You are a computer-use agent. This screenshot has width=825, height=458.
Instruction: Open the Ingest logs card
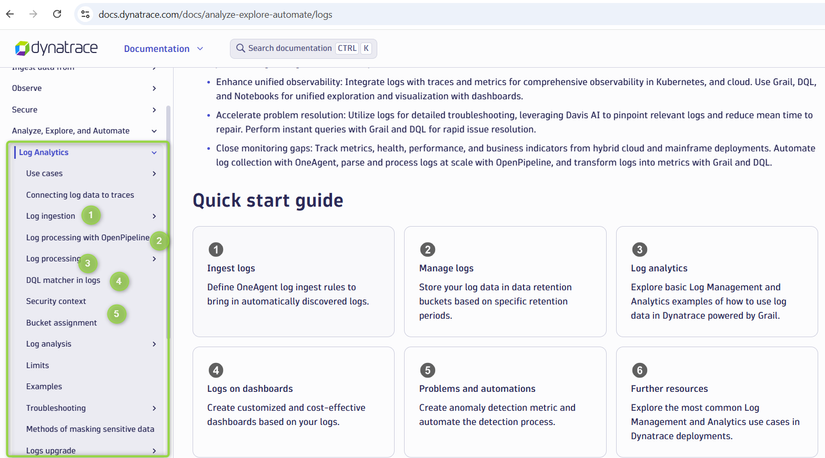(294, 282)
